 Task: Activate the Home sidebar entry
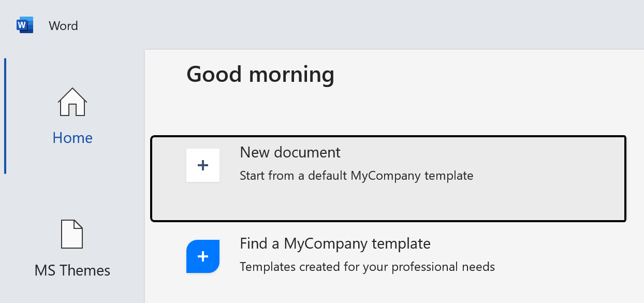[72, 137]
